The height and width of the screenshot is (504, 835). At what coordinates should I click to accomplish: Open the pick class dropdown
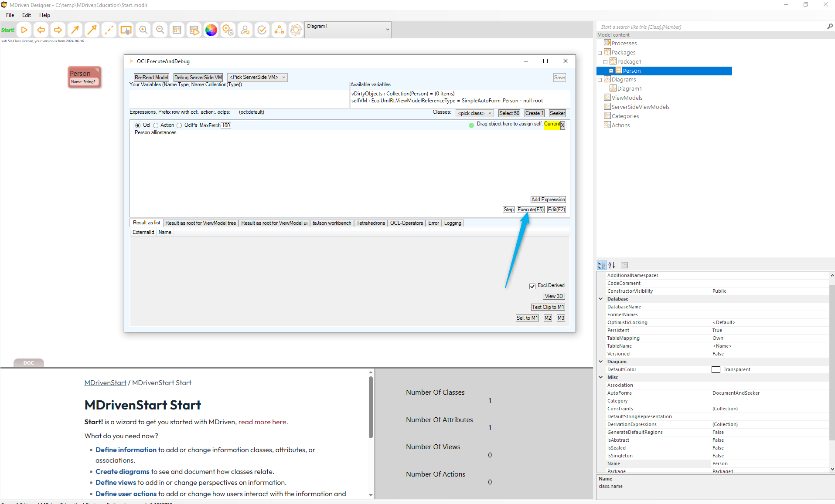(x=474, y=113)
